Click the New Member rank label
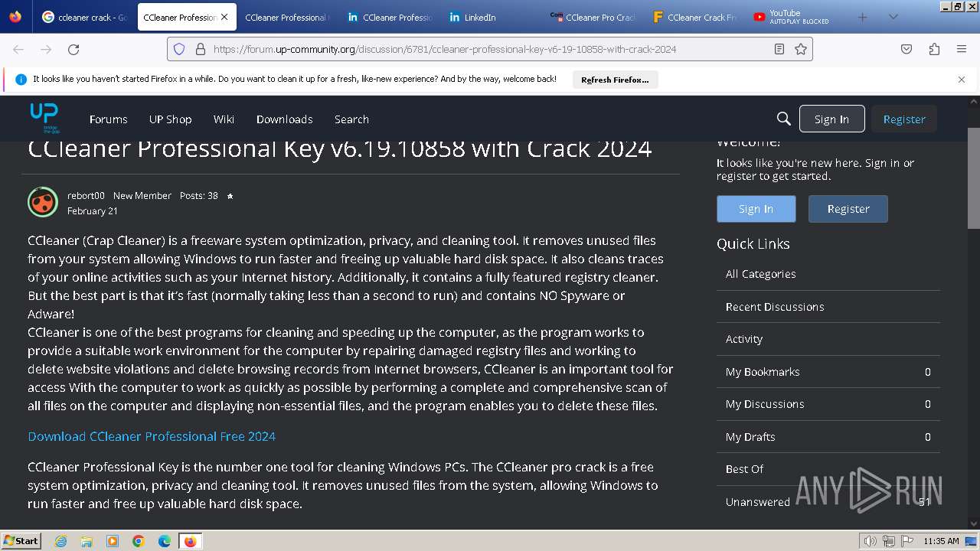 (142, 195)
